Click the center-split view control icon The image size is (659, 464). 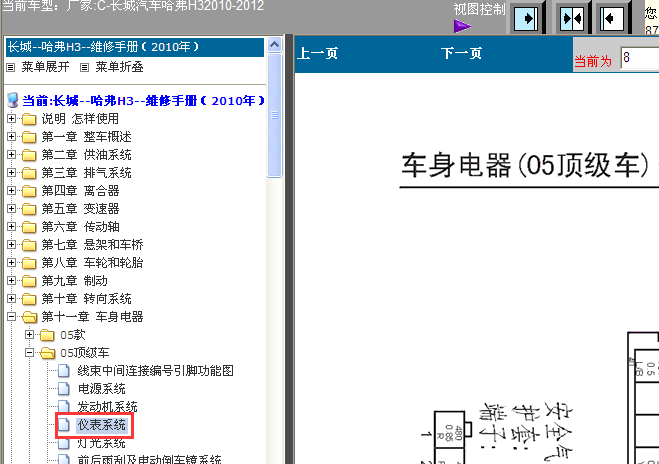click(x=572, y=18)
